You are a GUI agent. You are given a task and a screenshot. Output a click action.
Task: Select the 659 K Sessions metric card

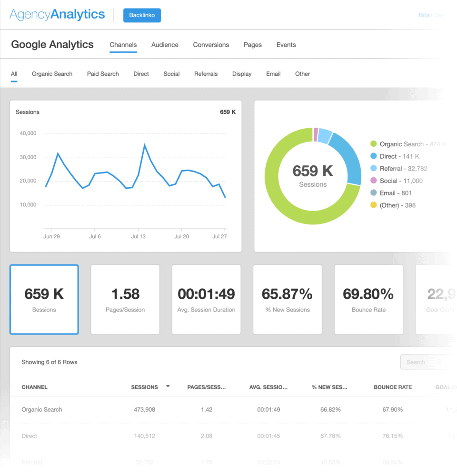[x=44, y=299]
